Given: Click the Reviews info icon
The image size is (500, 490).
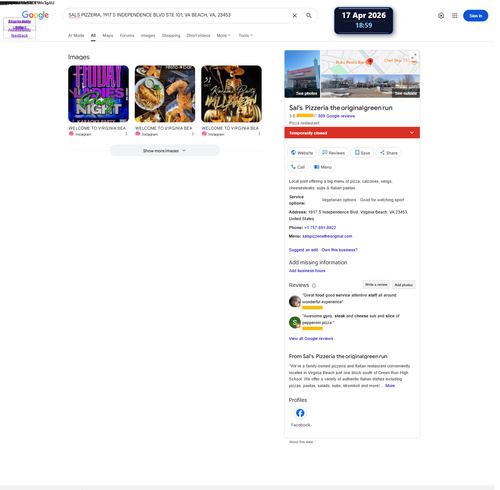Looking at the screenshot, I should pyautogui.click(x=314, y=285).
